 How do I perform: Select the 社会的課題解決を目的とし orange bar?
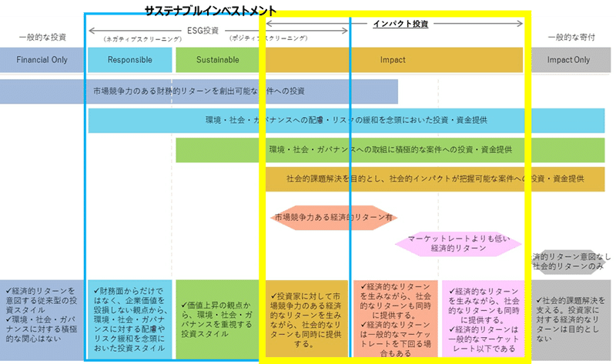click(435, 179)
